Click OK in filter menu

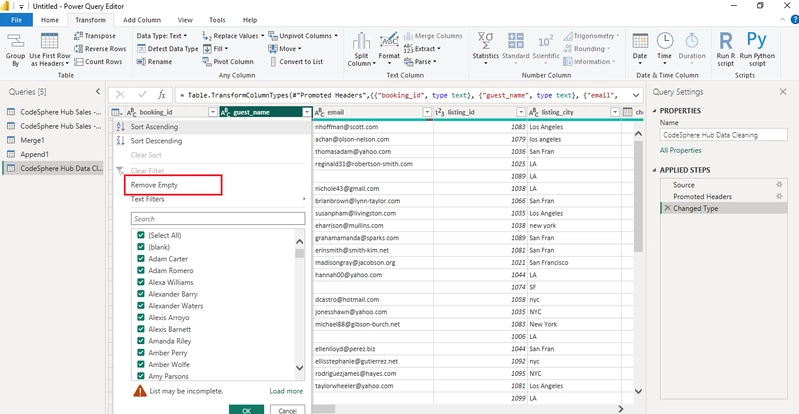pos(247,410)
